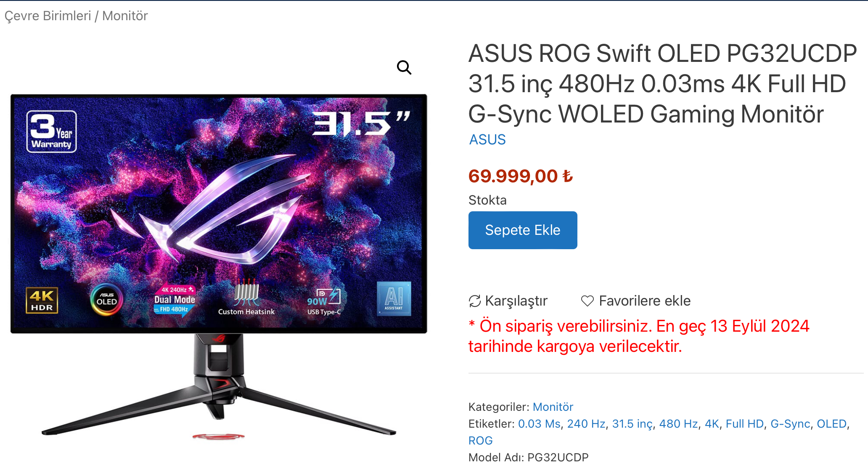
Task: Go to the Monitör breadcrumb link
Action: coord(125,16)
